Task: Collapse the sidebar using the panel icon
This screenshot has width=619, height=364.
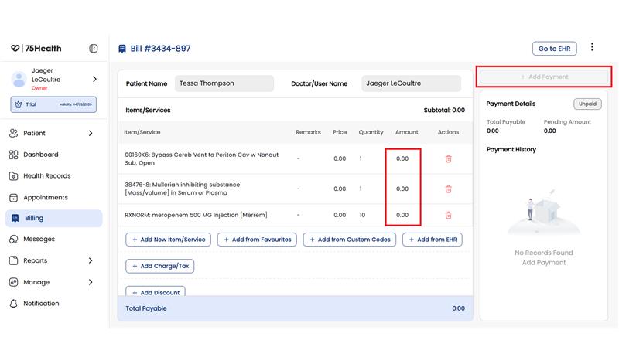Action: (x=94, y=49)
